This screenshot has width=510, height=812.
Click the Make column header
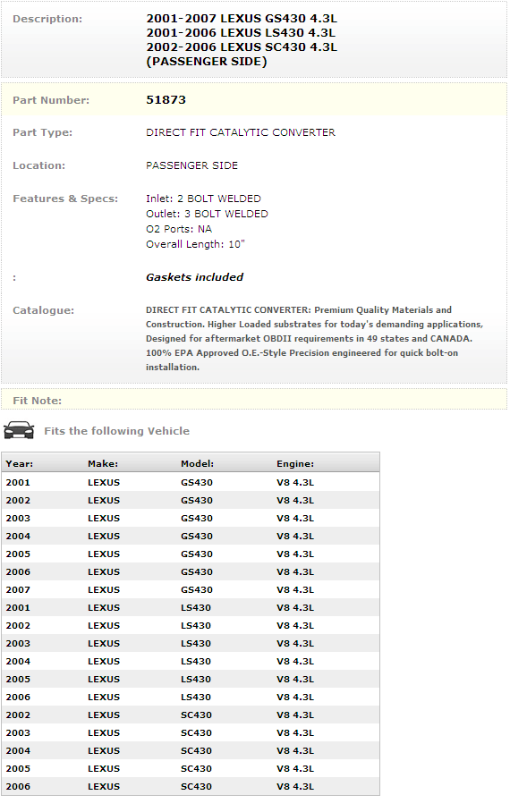point(103,463)
